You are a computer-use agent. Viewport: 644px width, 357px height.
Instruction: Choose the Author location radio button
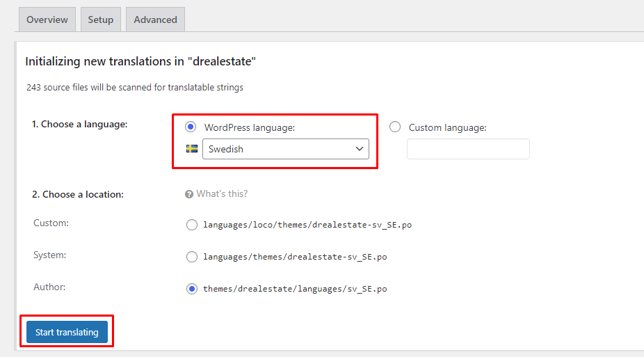192,289
